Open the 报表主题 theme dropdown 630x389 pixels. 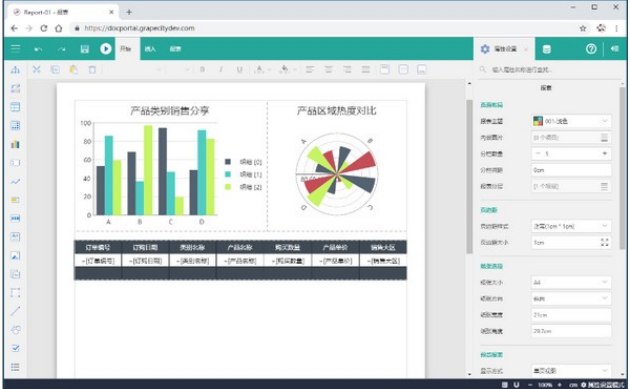pos(571,121)
